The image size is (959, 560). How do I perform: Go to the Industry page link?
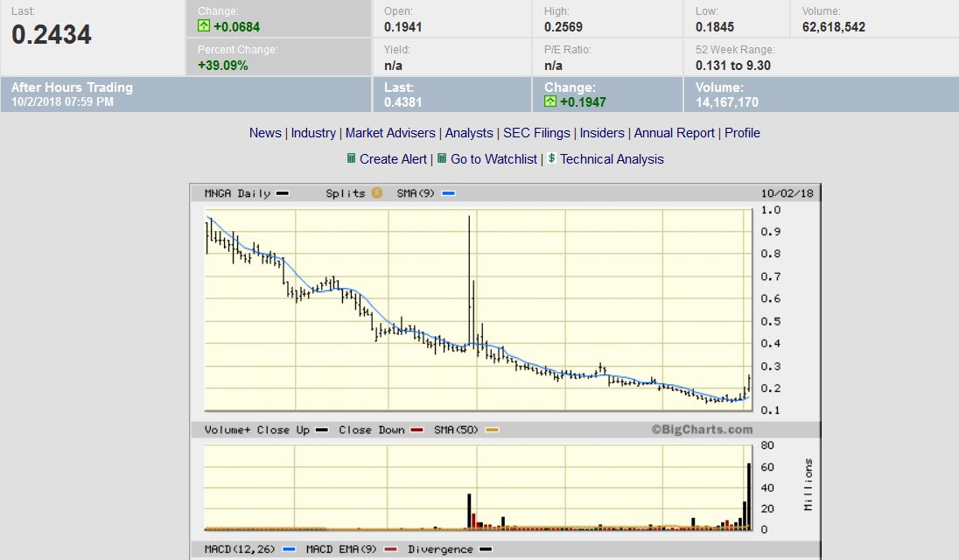coord(313,133)
